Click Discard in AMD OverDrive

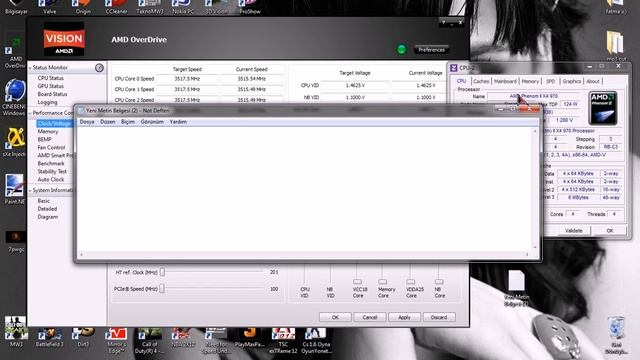pos(439,317)
